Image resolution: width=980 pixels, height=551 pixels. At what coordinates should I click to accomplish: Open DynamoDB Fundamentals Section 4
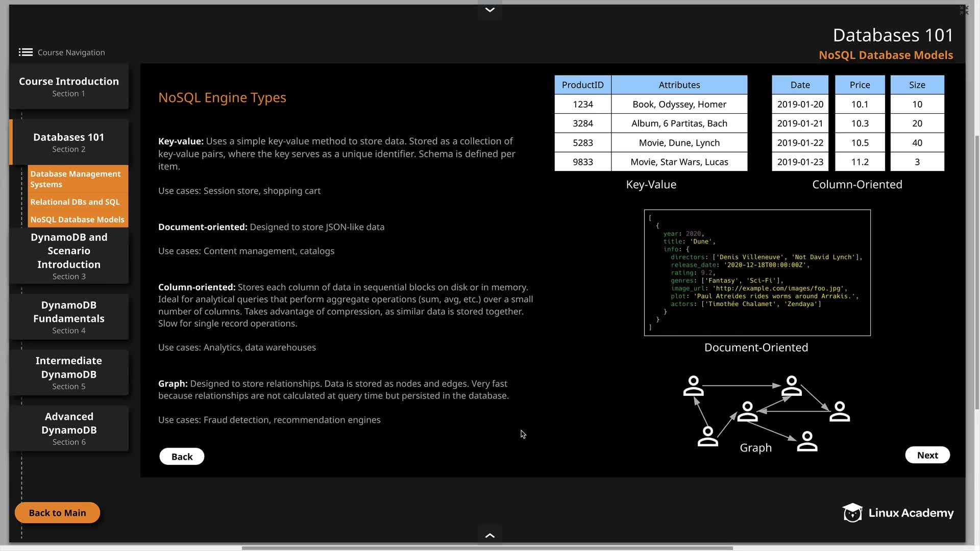click(69, 317)
